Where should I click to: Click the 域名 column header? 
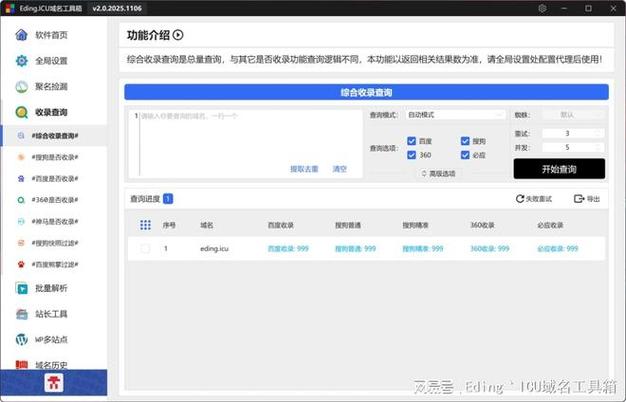click(207, 225)
